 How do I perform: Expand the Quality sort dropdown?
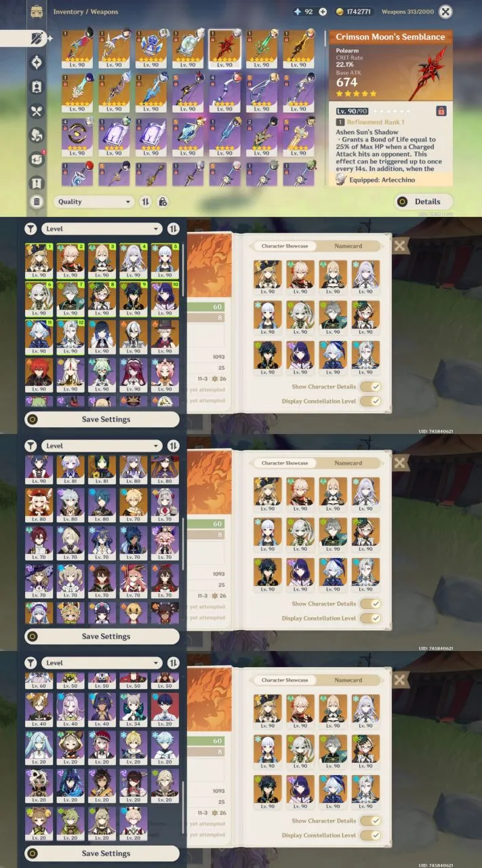(94, 201)
